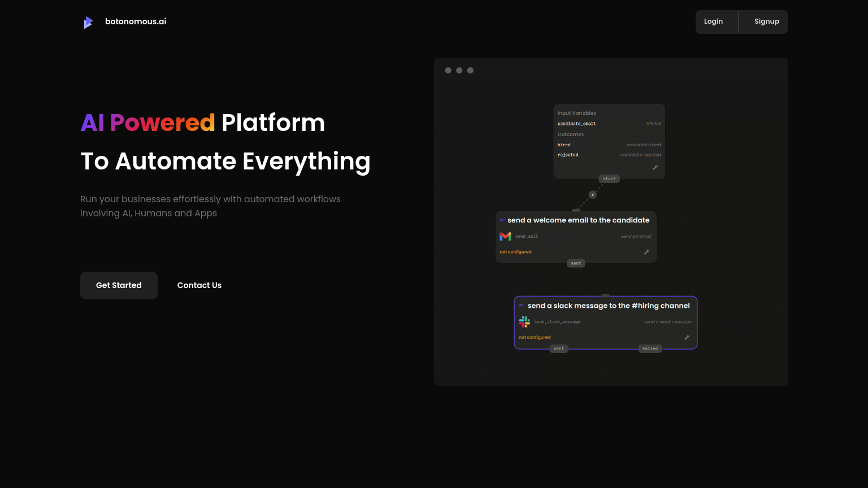Click the wrench icon on welcome email node
The width and height of the screenshot is (868, 488).
point(646,252)
